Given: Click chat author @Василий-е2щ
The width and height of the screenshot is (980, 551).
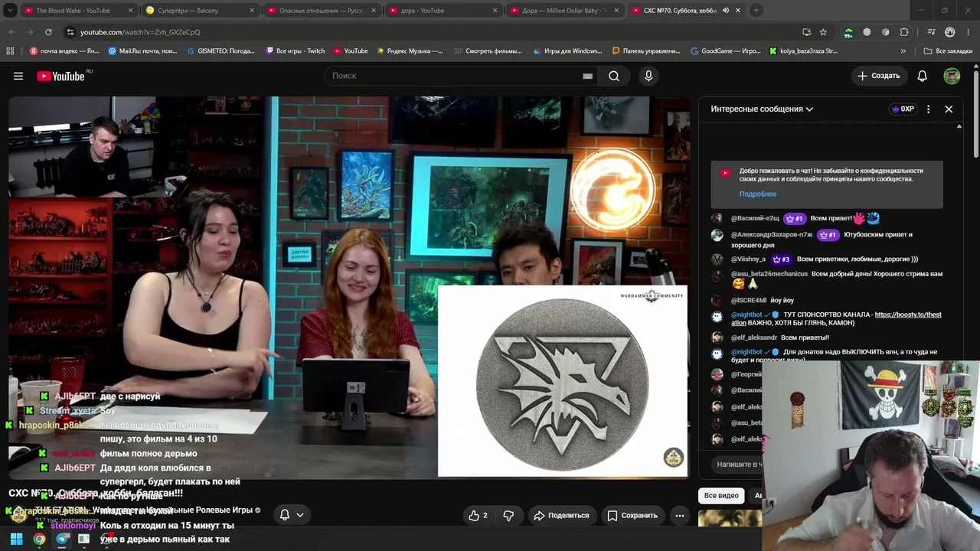Looking at the screenshot, I should (x=755, y=219).
